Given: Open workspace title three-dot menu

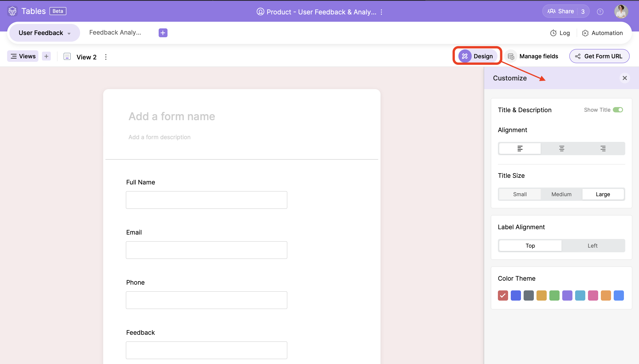Looking at the screenshot, I should [381, 12].
